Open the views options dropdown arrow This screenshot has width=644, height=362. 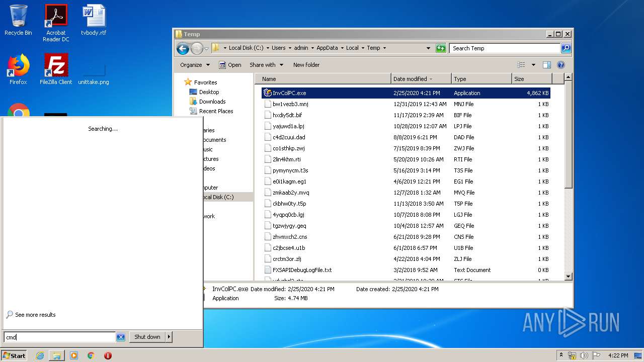533,65
